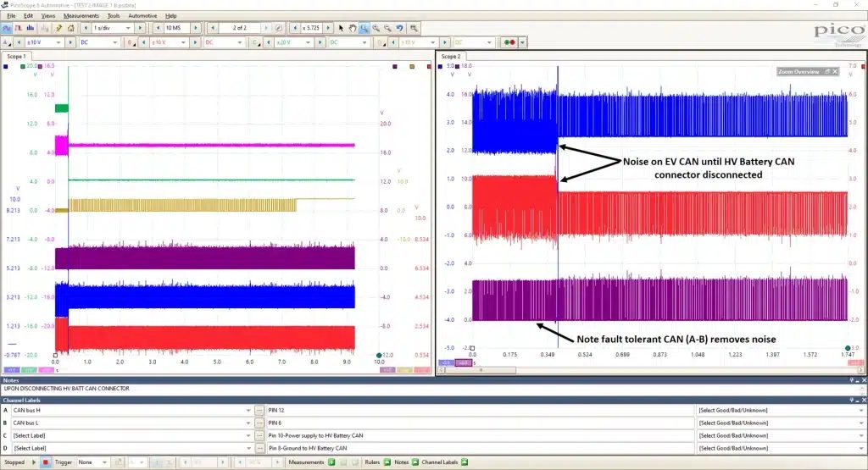The height and width of the screenshot is (470, 868).
Task: Click the undo zoom icon
Action: click(400, 28)
